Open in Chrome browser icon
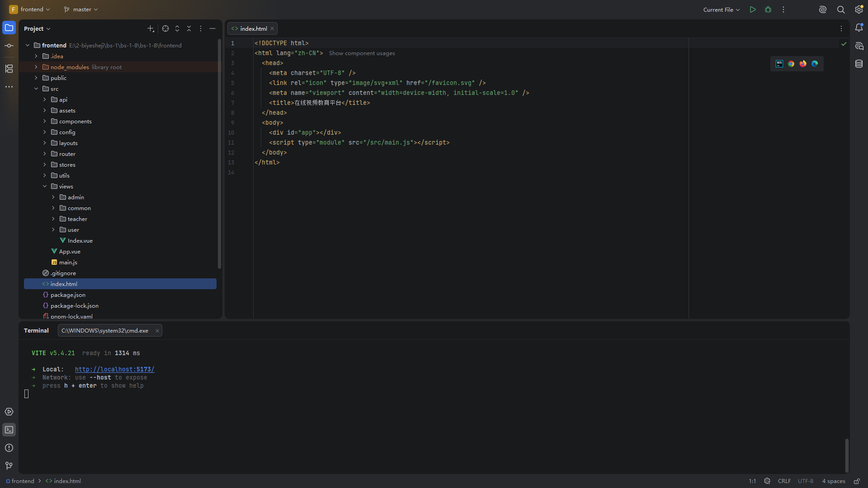 click(x=791, y=64)
